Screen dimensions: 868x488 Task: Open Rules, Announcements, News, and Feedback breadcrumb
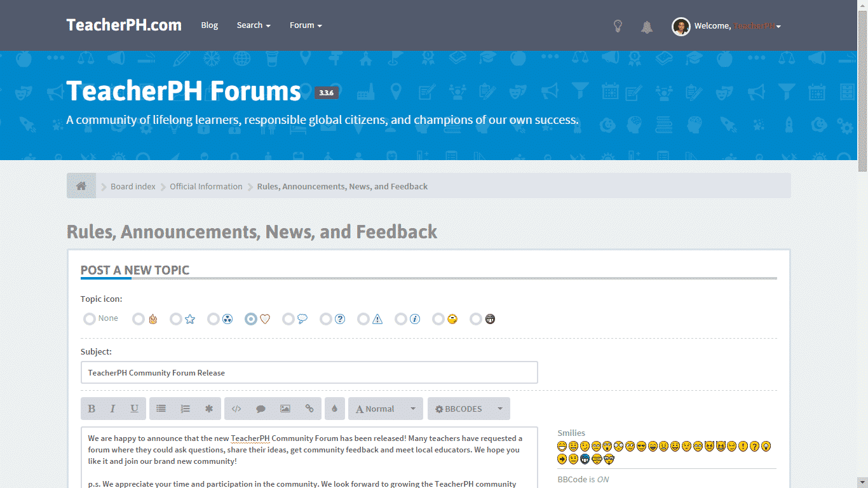click(x=342, y=186)
